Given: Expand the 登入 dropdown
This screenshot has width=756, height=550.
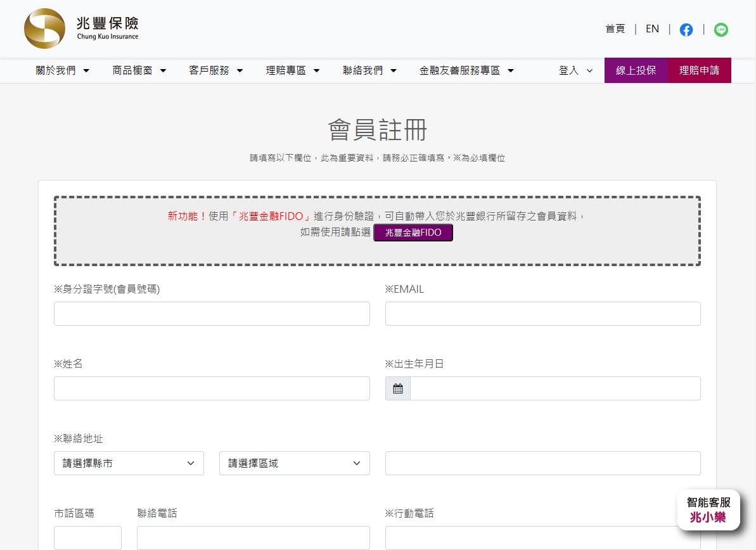Looking at the screenshot, I should [575, 70].
